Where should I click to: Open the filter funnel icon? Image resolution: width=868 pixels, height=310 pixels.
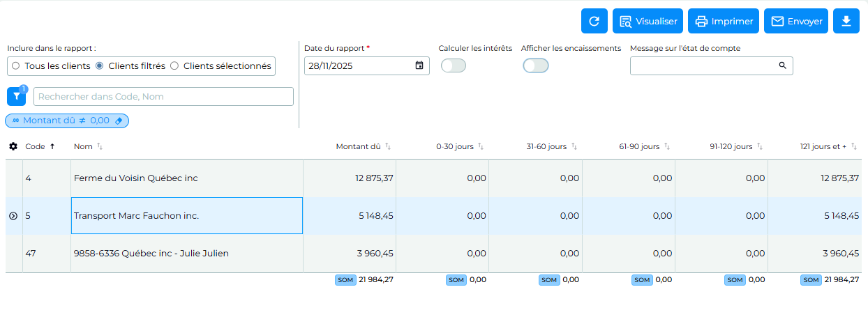pyautogui.click(x=16, y=97)
